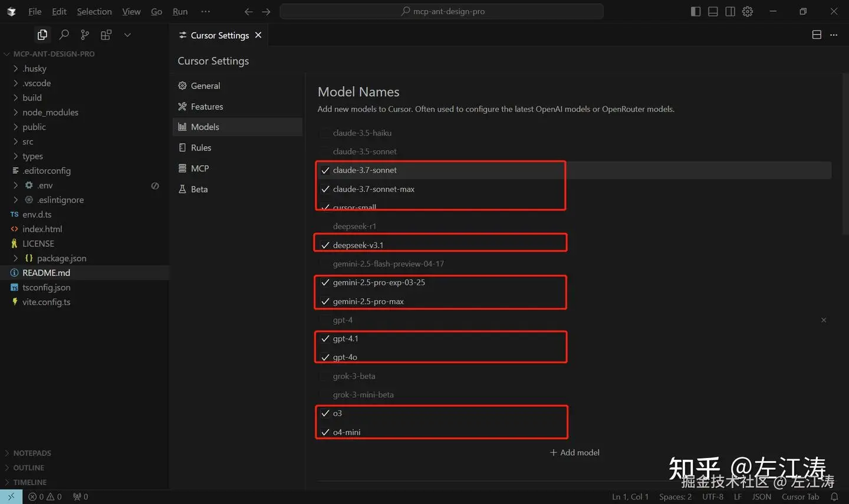Disable the gpt-4.1 model checkbox
Viewport: 849px width, 504px height.
coord(325,339)
